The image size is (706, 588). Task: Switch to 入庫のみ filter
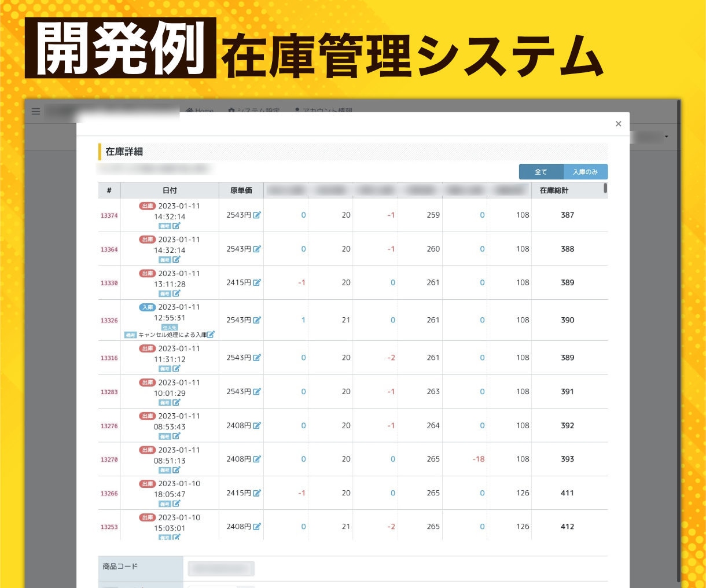pos(585,172)
